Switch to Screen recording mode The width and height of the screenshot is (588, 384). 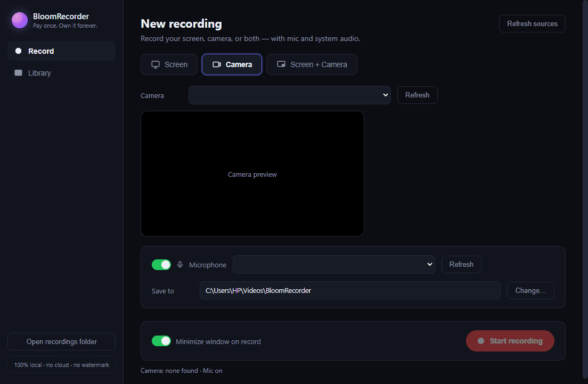coord(169,64)
